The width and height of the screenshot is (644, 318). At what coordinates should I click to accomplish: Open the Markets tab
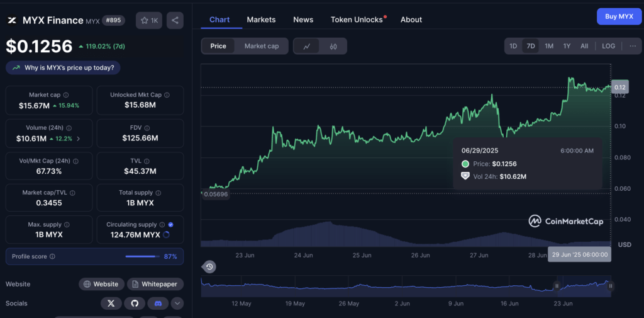coord(261,20)
